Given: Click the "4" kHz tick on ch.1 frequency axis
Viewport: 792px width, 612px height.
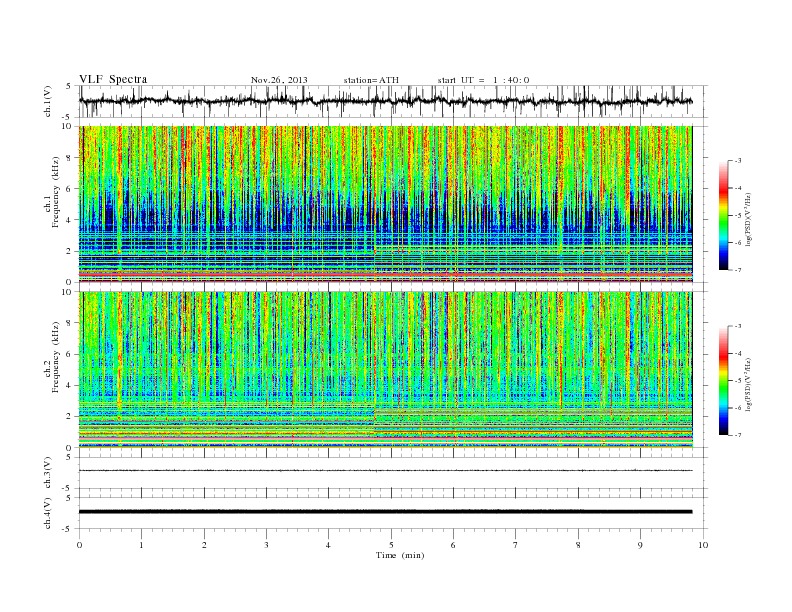Looking at the screenshot, I should coord(70,220).
